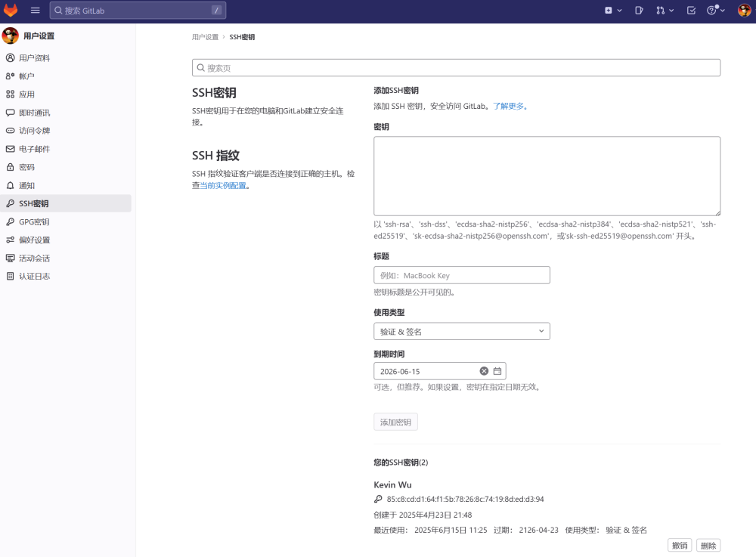Expand the chevron next to create new icon
The height and width of the screenshot is (557, 756).
tap(618, 11)
